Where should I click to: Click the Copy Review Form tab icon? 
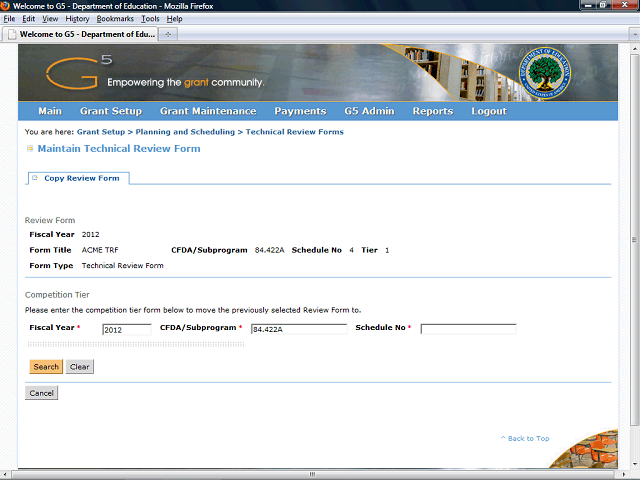tap(35, 178)
